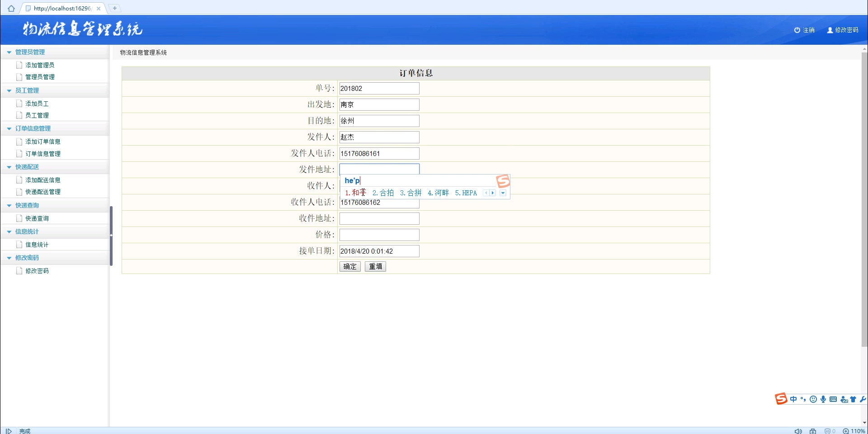The width and height of the screenshot is (868, 434).
Task: Collapse the 快递查询 section
Action: [x=9, y=206]
